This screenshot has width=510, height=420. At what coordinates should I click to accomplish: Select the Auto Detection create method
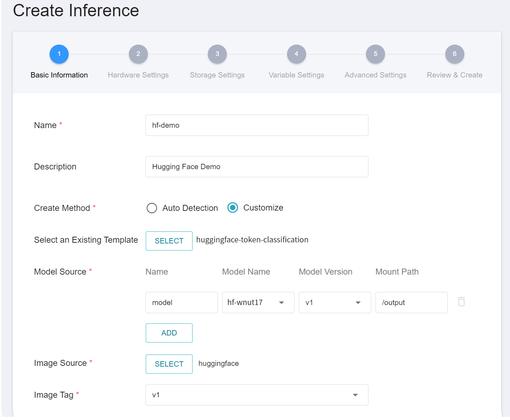click(152, 208)
